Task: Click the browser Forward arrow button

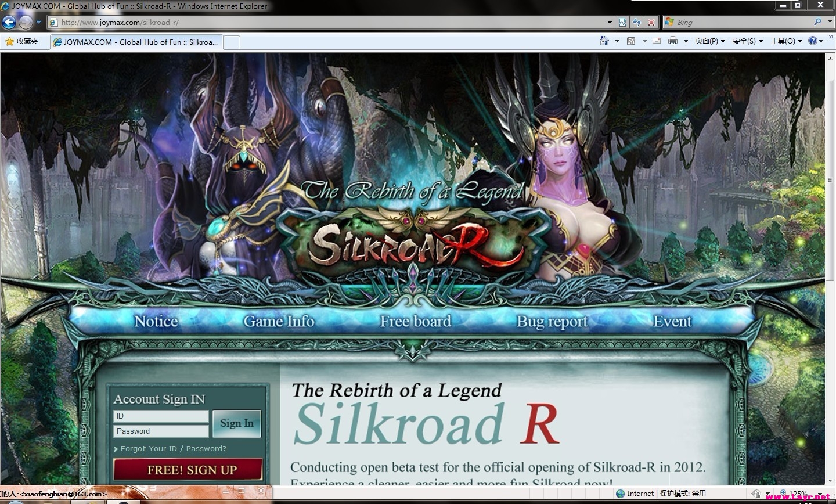Action: click(26, 23)
